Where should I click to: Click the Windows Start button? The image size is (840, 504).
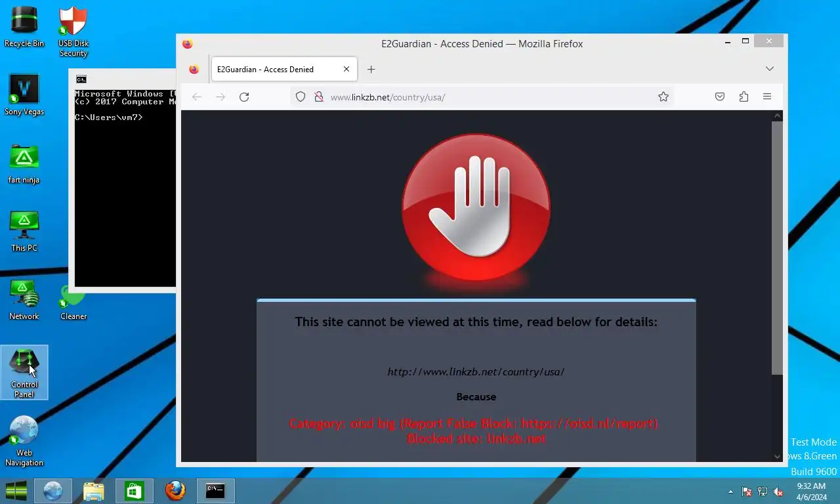tap(16, 491)
